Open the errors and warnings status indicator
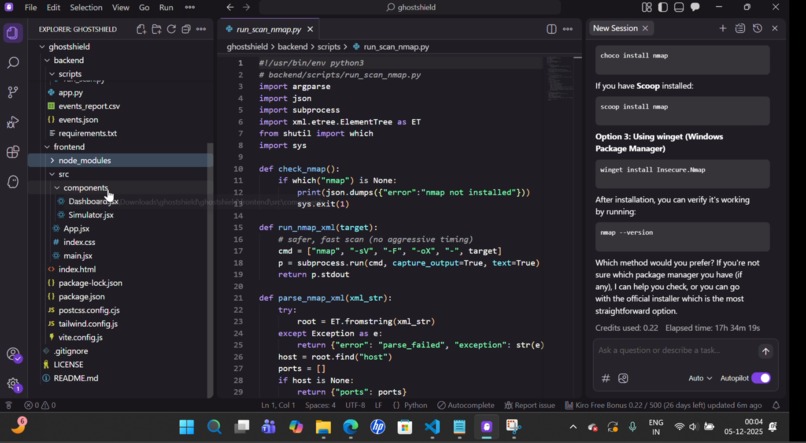This screenshot has height=443, width=806. [40, 405]
